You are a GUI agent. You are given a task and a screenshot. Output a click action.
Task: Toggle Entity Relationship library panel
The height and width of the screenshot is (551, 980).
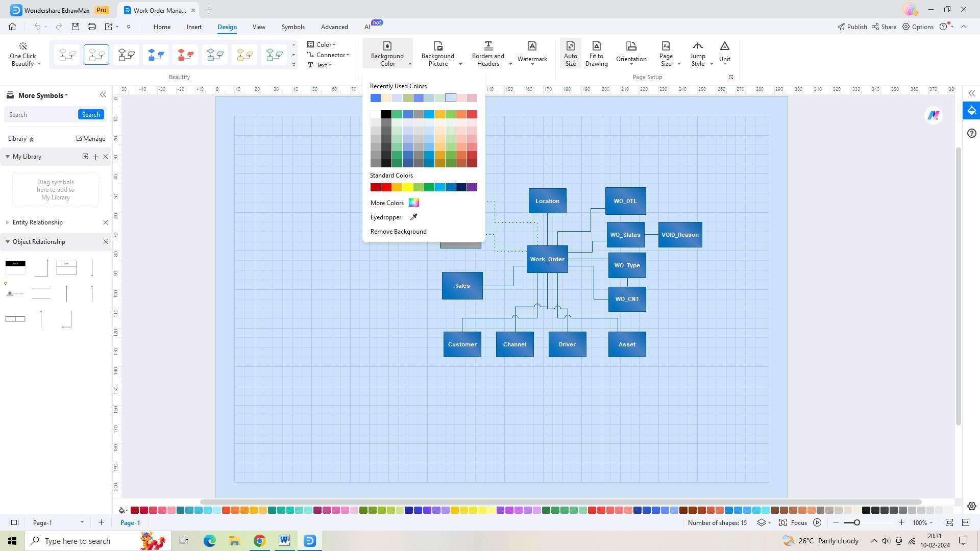click(x=8, y=222)
